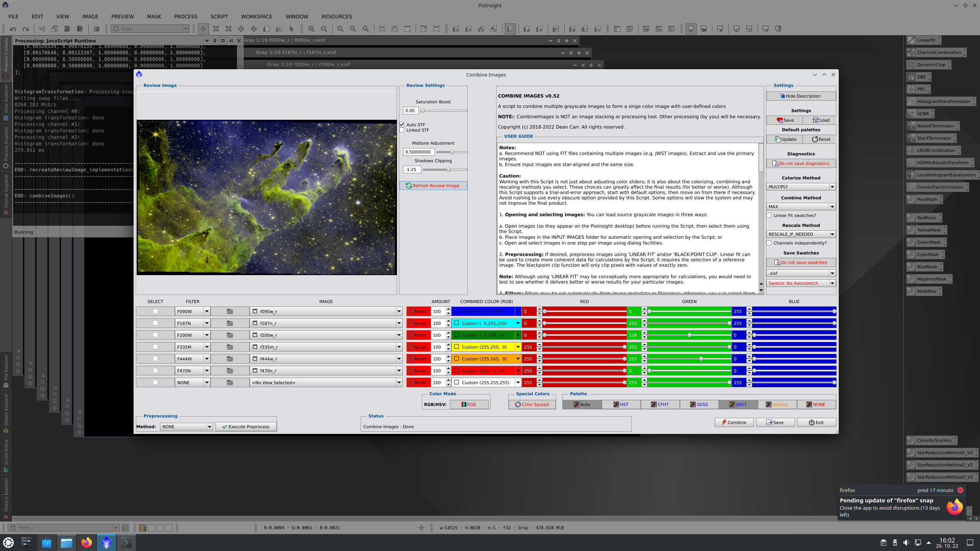The width and height of the screenshot is (980, 551).
Task: Open the WORKSPACE menu
Action: pyautogui.click(x=256, y=16)
